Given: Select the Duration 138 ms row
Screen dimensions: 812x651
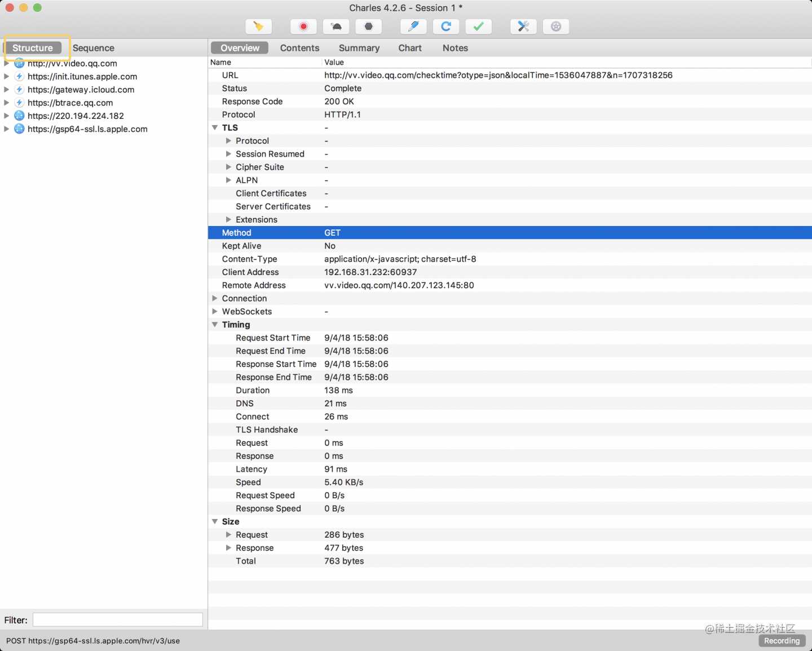Looking at the screenshot, I should [x=510, y=390].
